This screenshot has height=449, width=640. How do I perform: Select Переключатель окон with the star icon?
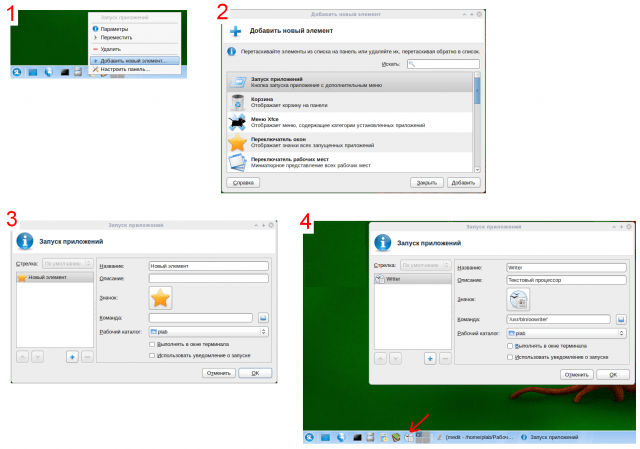pos(350,144)
